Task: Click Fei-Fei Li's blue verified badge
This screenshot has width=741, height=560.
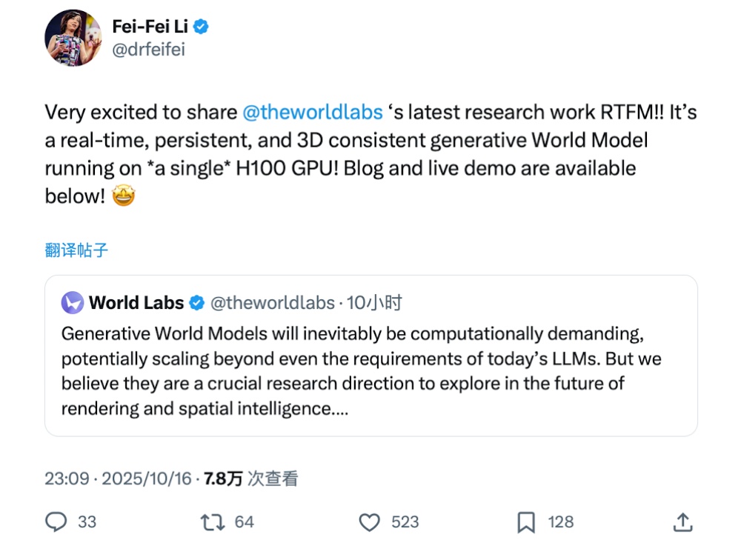Action: pos(201,27)
